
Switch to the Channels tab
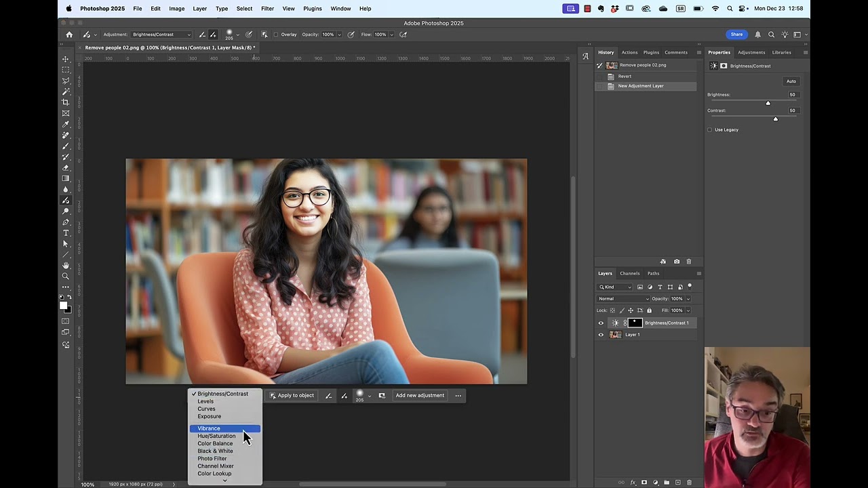629,273
